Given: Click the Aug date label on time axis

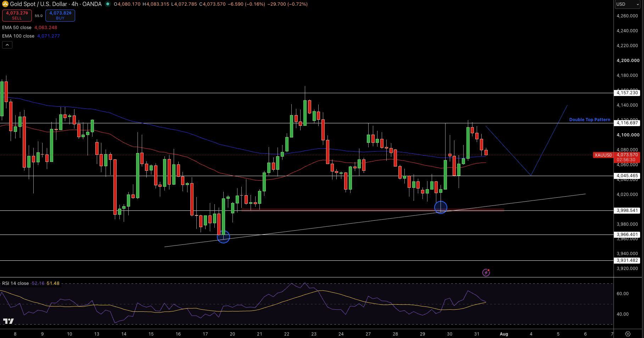Looking at the screenshot, I should [504, 334].
